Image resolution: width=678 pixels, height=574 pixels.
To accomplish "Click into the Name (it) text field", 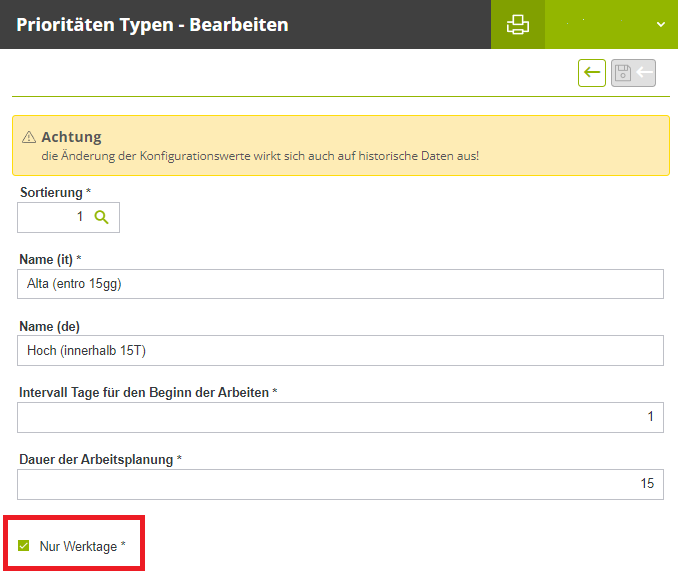I will click(340, 284).
